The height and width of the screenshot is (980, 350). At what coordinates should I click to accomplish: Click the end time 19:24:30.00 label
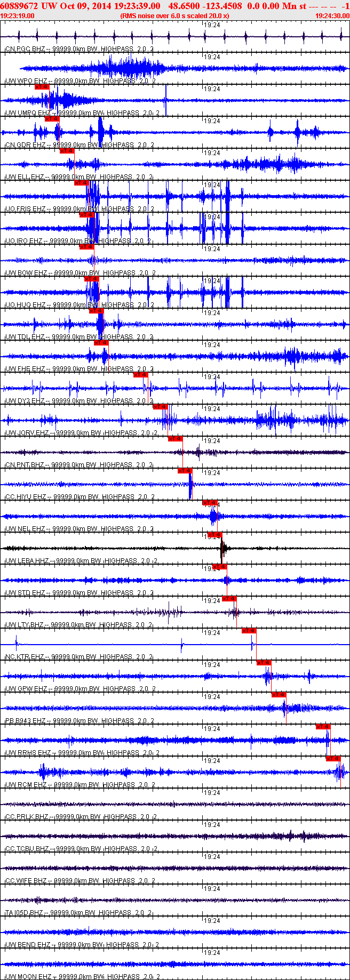click(x=332, y=16)
